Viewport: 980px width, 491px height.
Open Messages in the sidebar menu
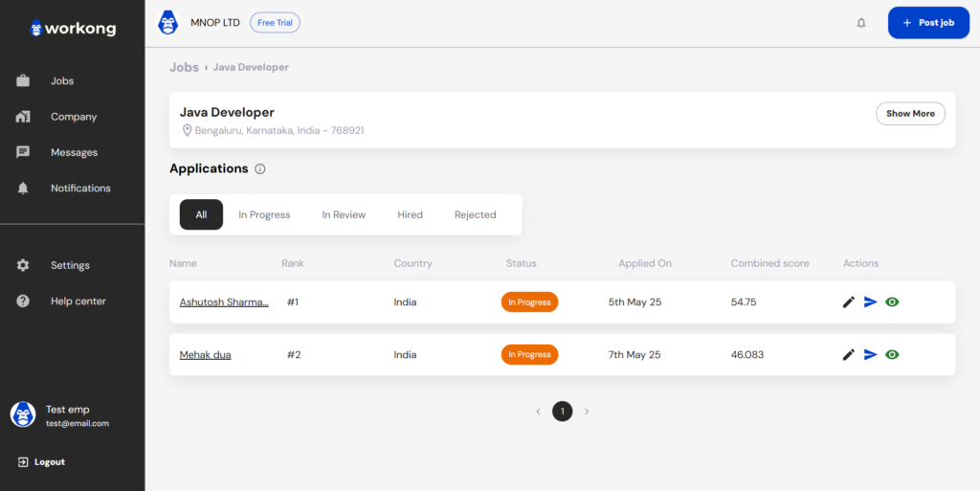[73, 152]
